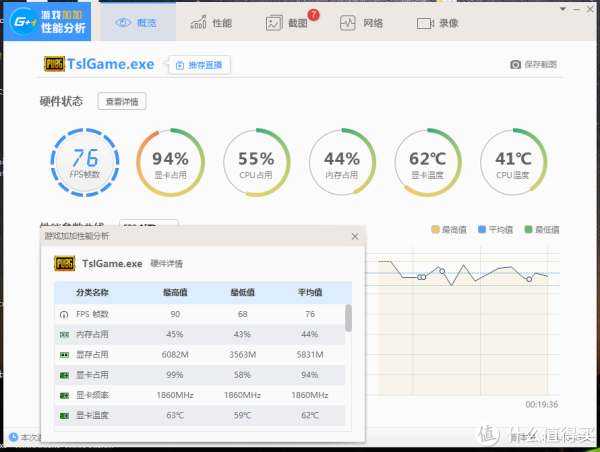Click the 41℃ CPU温度 gauge
The width and height of the screenshot is (600, 452).
[513, 162]
